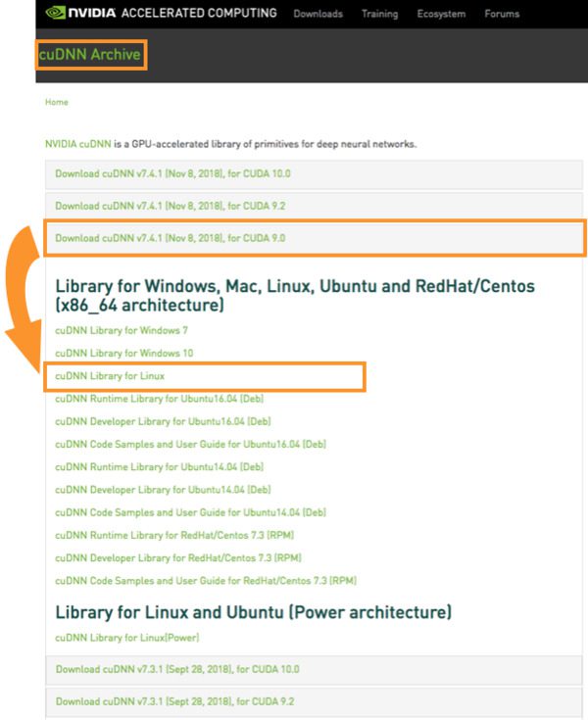
Task: Download cuDNN Developer Library for RedHat/Centos 7.3
Action: [178, 558]
